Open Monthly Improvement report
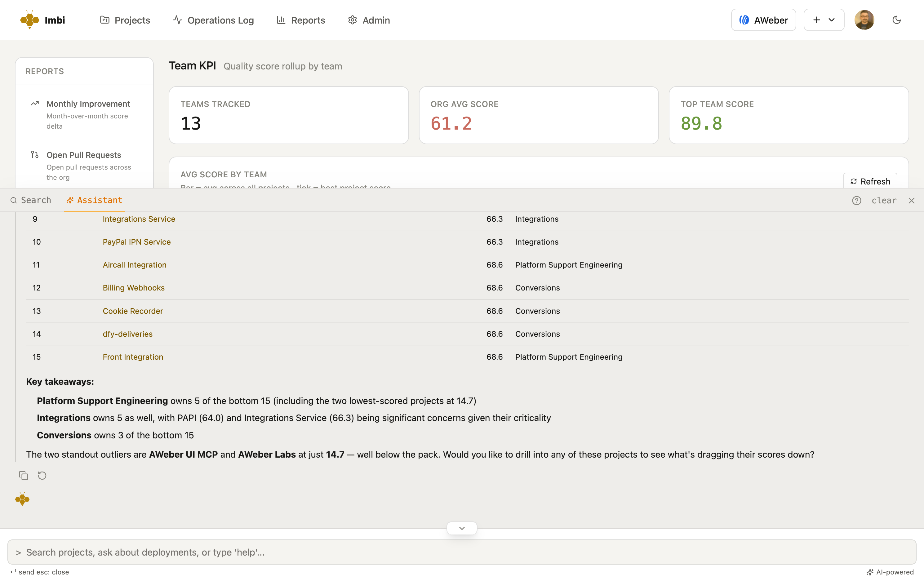This screenshot has height=581, width=924. point(84,114)
